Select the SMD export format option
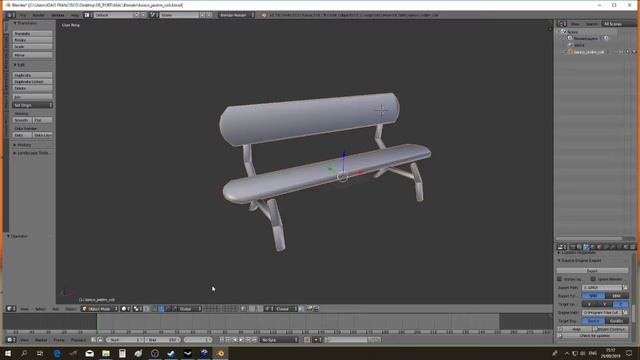 pyautogui.click(x=593, y=296)
